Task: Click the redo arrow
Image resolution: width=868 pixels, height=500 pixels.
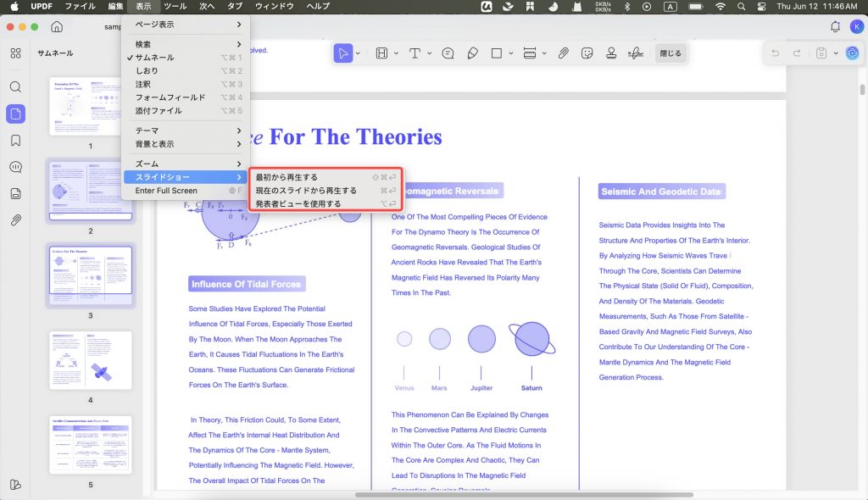Action: coord(797,53)
